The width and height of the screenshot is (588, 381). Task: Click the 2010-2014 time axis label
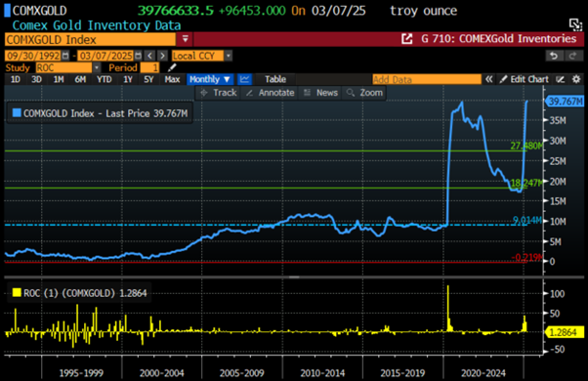(x=322, y=373)
